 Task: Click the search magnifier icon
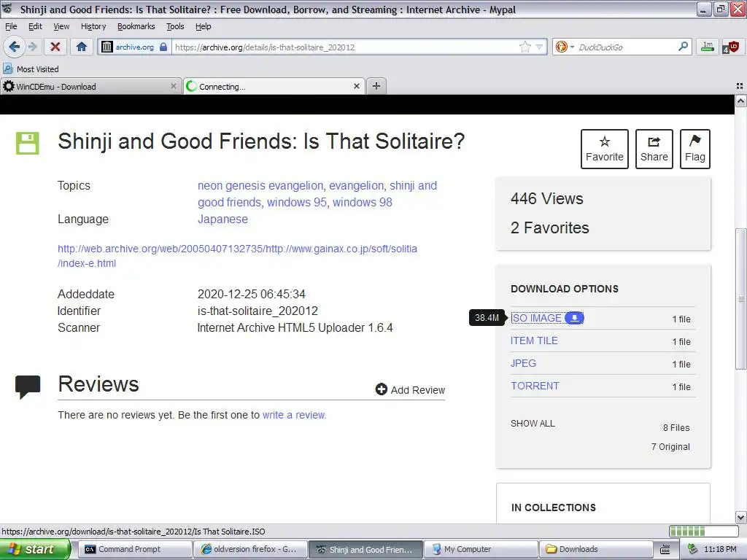click(683, 47)
